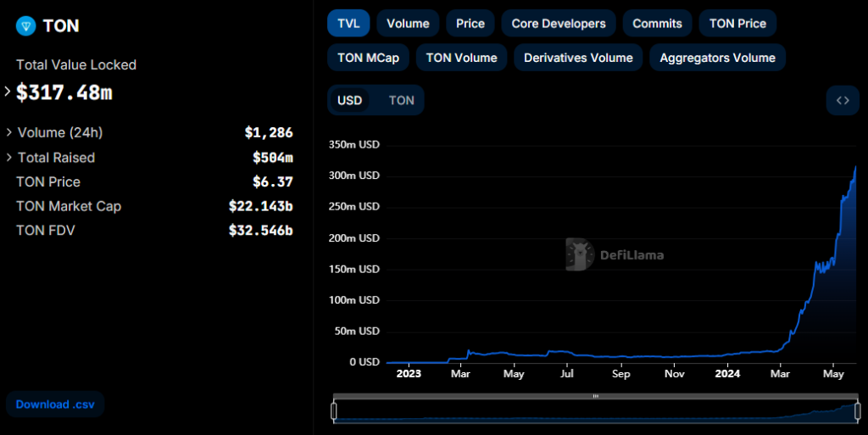Screen dimensions: 868x435
Task: Click the $317.48m TVL value
Action: click(64, 92)
